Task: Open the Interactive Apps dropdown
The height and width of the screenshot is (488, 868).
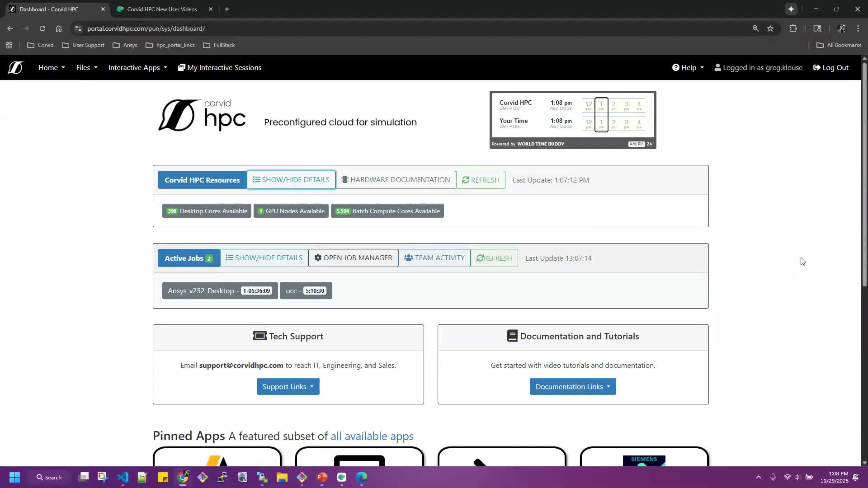Action: pyautogui.click(x=137, y=68)
